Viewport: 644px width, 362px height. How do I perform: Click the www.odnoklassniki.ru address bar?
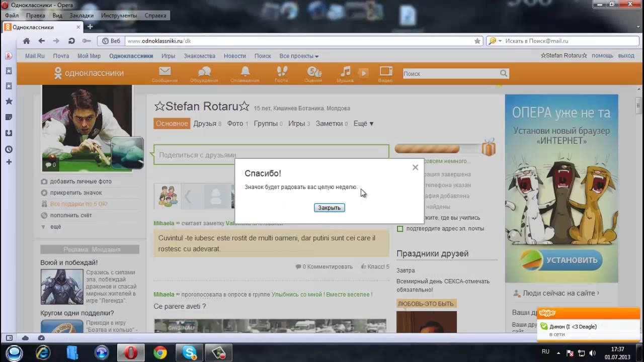(x=299, y=41)
